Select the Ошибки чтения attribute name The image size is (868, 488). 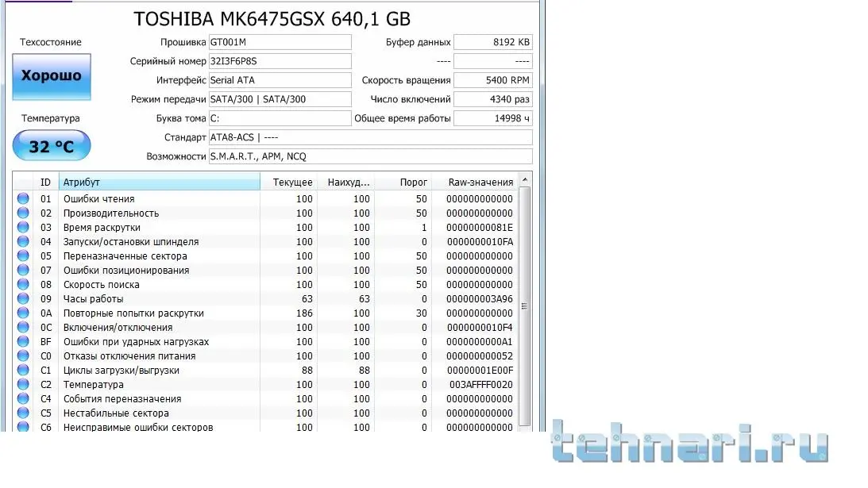[99, 198]
